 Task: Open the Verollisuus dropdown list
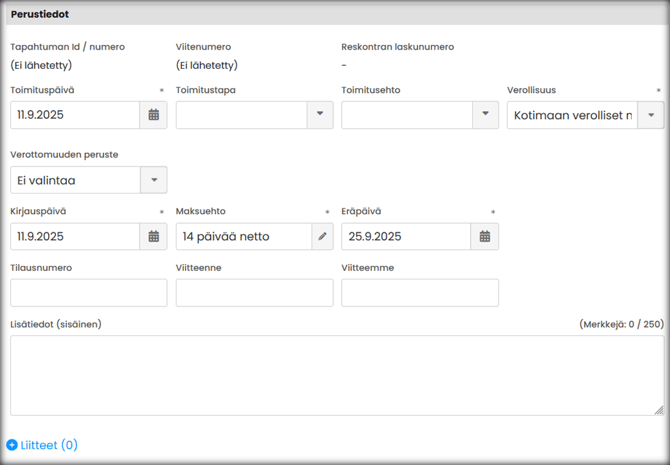pos(650,115)
